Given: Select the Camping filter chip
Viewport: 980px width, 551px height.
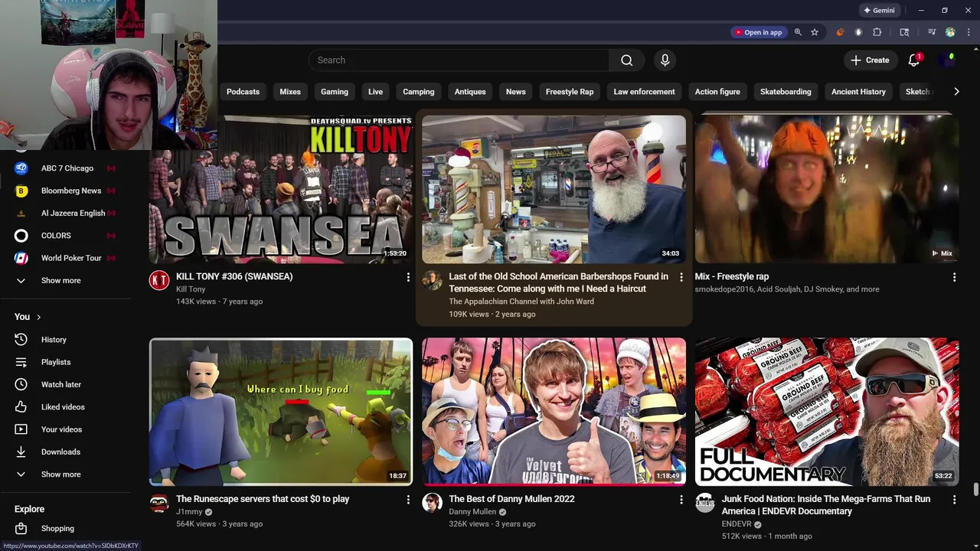Looking at the screenshot, I should pos(419,92).
